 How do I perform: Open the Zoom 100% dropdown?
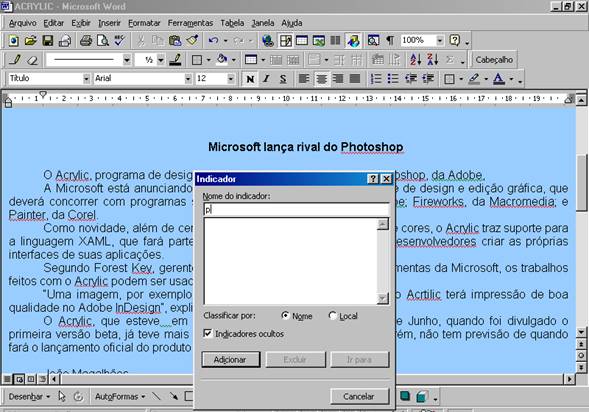coord(440,41)
